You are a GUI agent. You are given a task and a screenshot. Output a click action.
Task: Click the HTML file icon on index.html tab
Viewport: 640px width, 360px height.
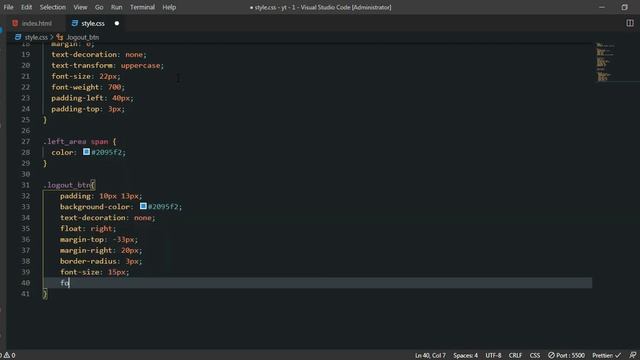[15, 23]
